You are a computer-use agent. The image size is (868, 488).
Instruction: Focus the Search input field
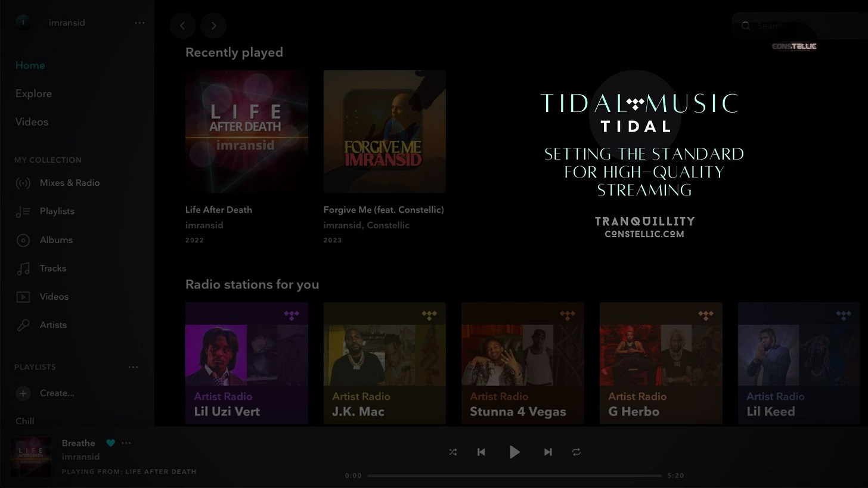pos(800,26)
